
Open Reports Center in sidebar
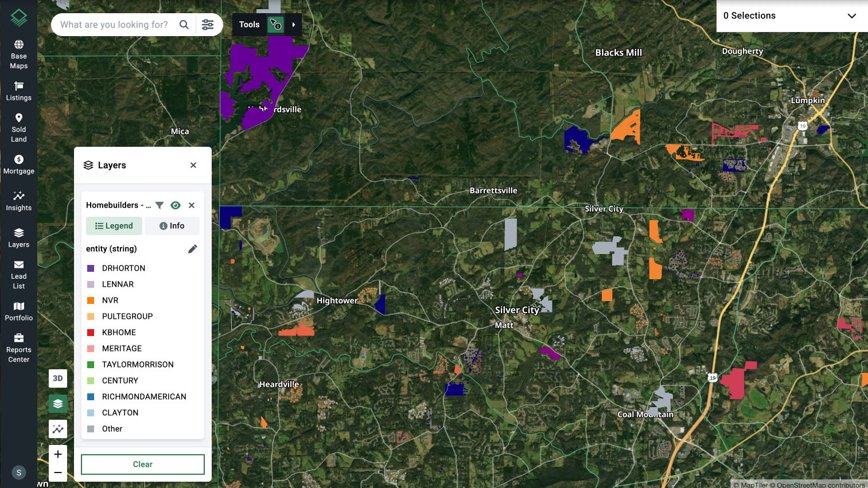(x=19, y=348)
